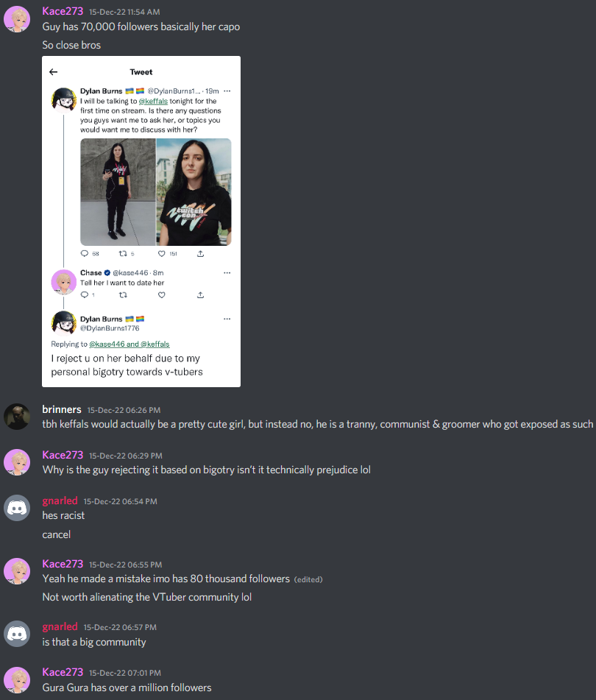Click retweet icon under Chase's reply
The width and height of the screenshot is (596, 700).
(123, 295)
